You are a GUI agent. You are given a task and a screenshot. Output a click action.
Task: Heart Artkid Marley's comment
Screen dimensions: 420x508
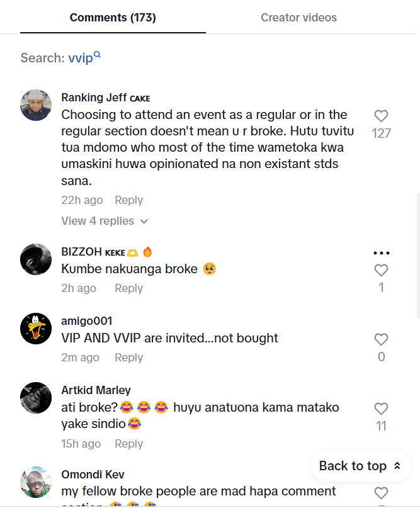click(381, 409)
